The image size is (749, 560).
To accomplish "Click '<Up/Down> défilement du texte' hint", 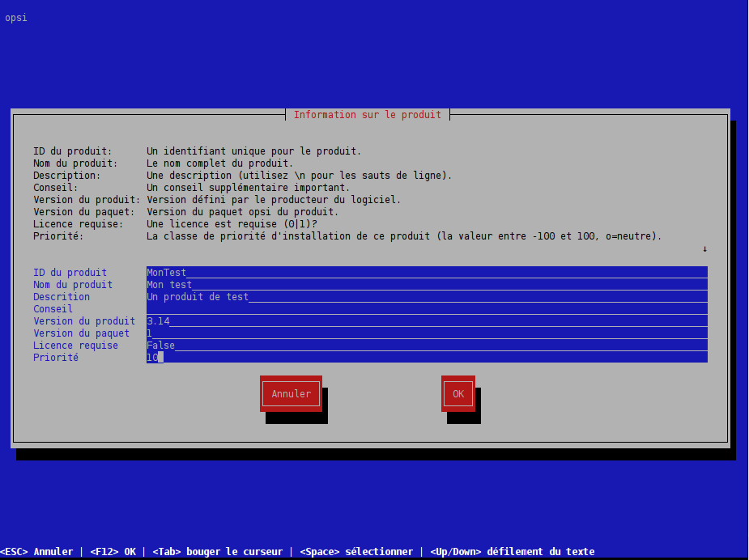I will pyautogui.click(x=513, y=552).
